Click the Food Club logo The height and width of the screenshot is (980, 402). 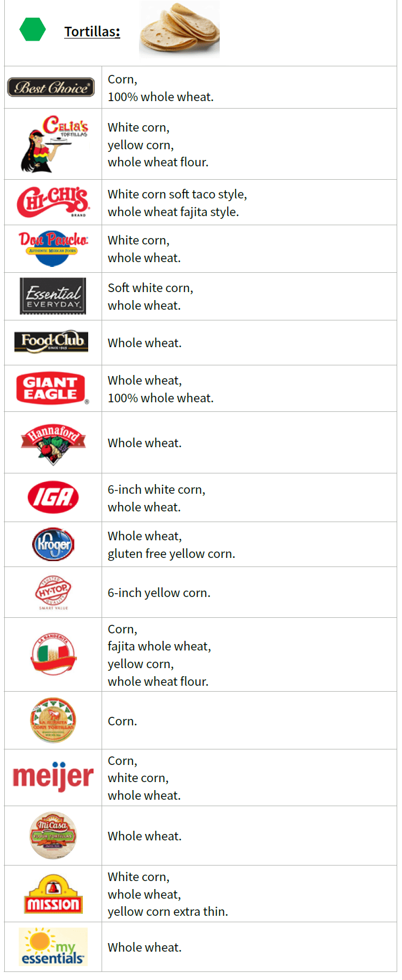pos(52,342)
